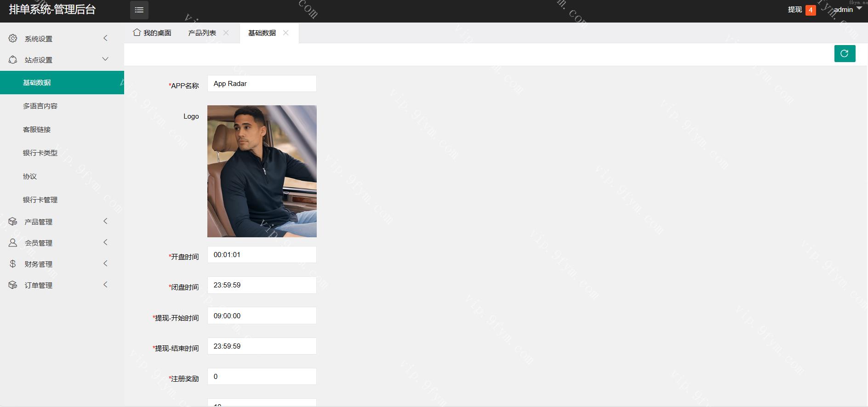This screenshot has height=407, width=868.
Task: Click the box icon beside 订单管理
Action: [13, 285]
